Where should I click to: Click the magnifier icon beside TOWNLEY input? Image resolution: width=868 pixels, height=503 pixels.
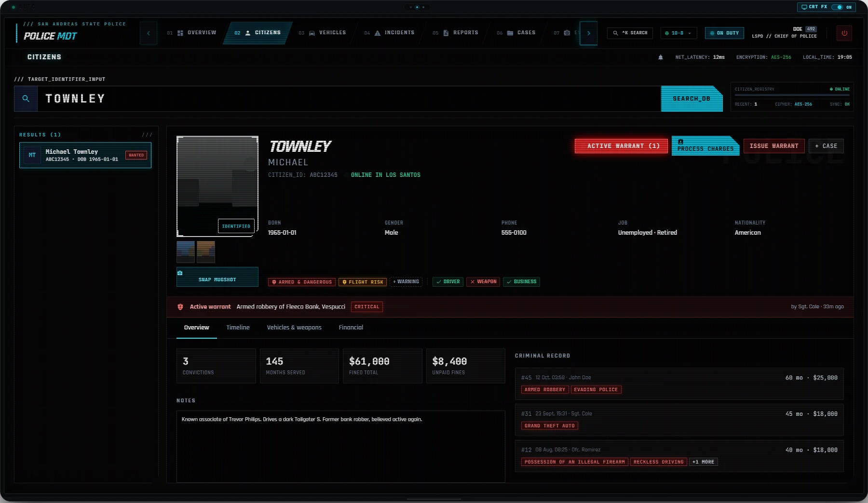coord(26,99)
